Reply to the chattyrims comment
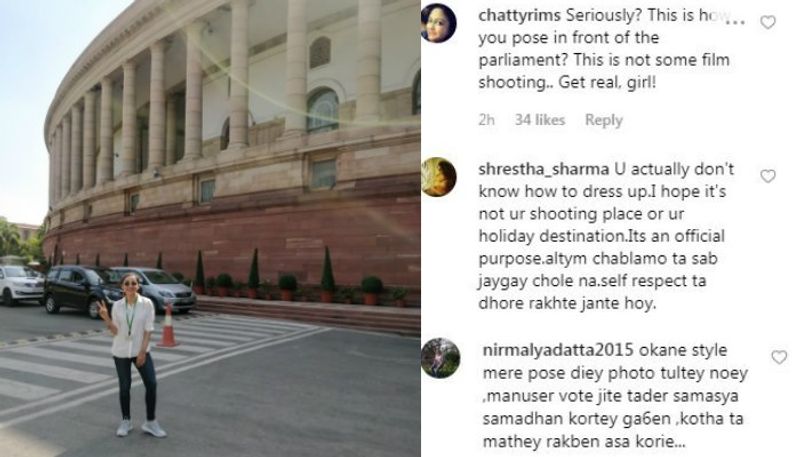Viewport: 800px width, 457px height. coord(604,120)
